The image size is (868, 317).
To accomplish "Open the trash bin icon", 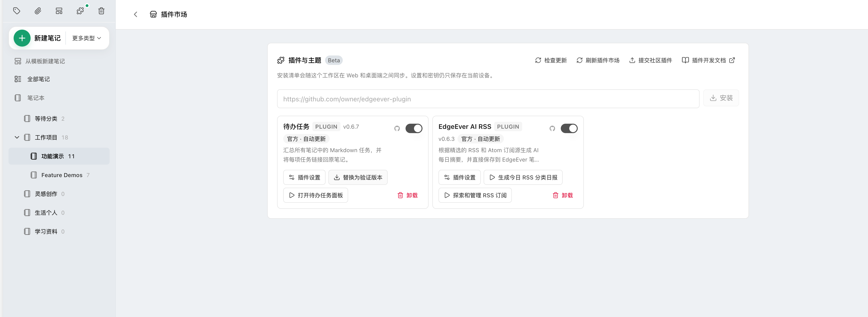I will coord(101,11).
